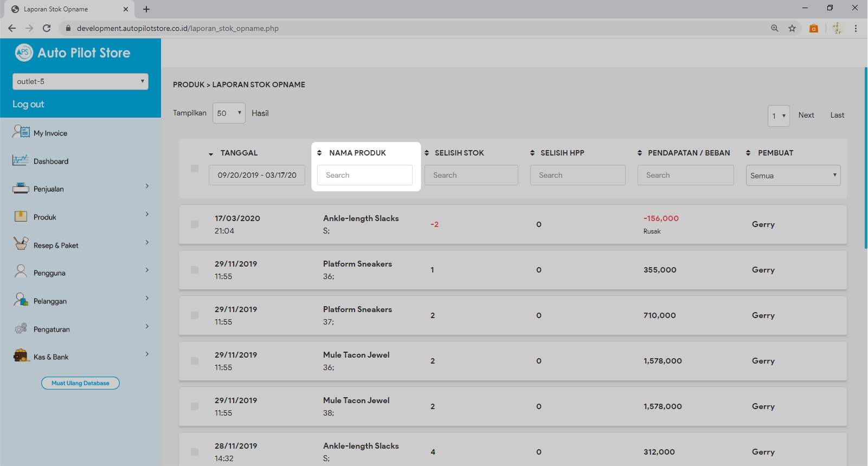Open the Dashboard chart icon
Screen dimensions: 868x466
coord(21,160)
